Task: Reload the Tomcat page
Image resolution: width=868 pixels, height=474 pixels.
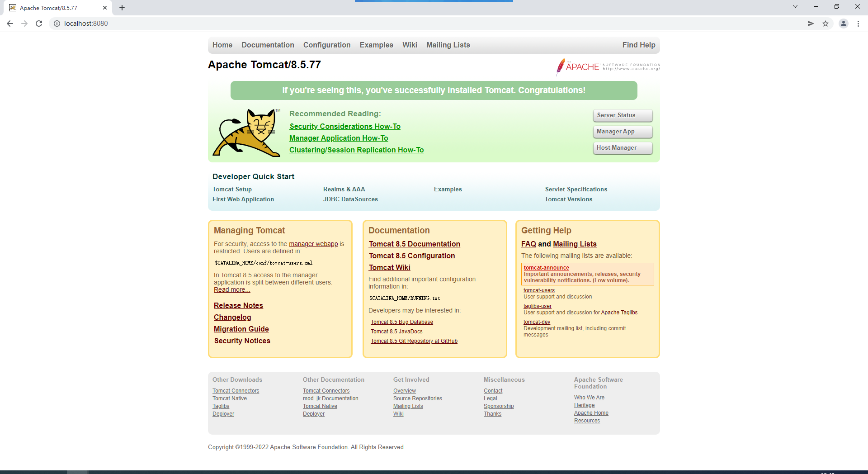Action: point(39,24)
